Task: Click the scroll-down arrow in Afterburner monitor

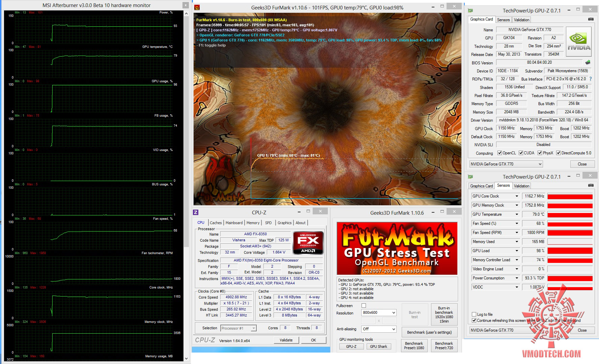Action: pyautogui.click(x=187, y=358)
